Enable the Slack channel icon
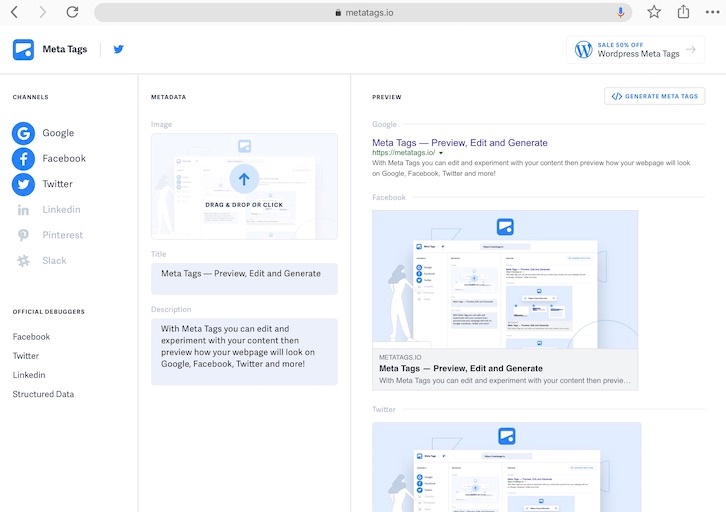This screenshot has width=726, height=512. click(x=23, y=261)
